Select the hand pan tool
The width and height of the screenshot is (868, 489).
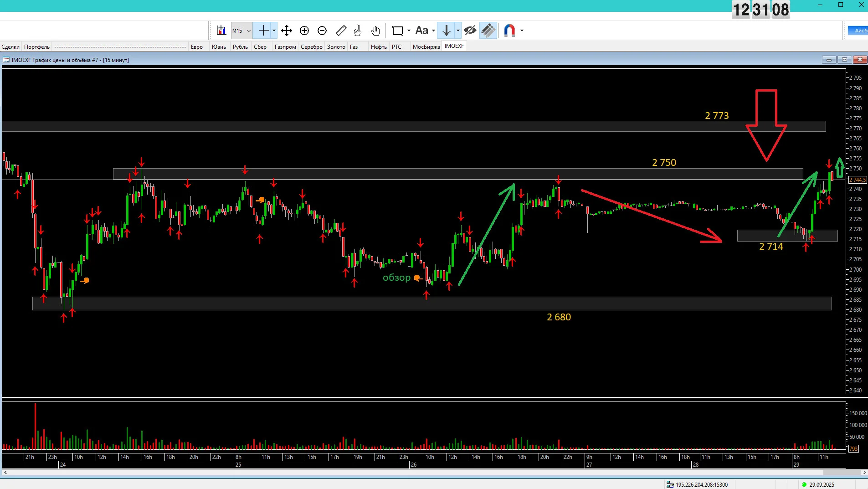[375, 31]
